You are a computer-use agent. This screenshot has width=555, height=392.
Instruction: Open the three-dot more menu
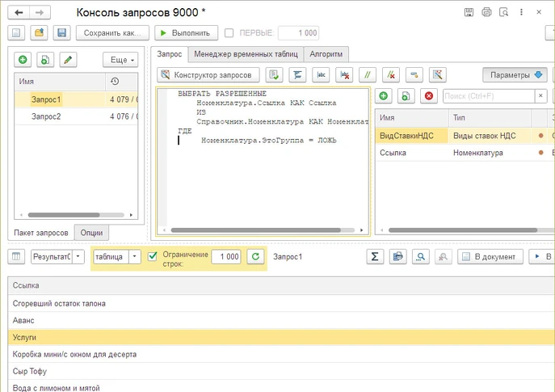[521, 12]
